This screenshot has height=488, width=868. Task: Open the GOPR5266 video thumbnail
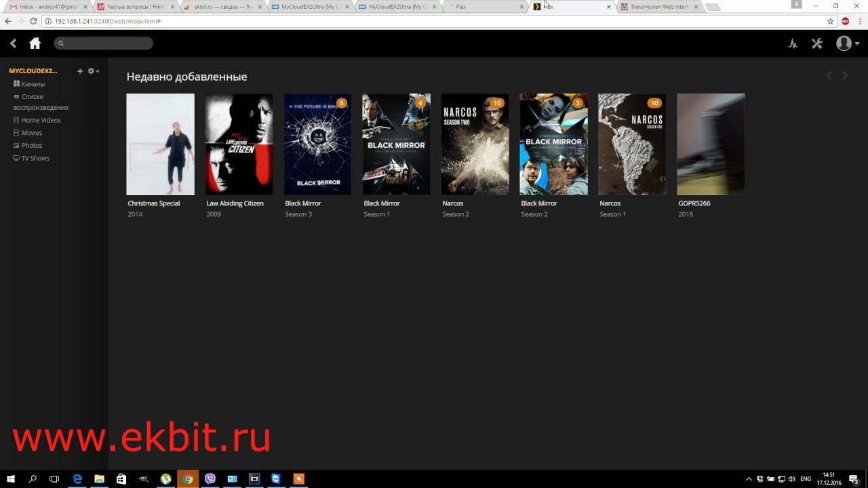[x=711, y=144]
